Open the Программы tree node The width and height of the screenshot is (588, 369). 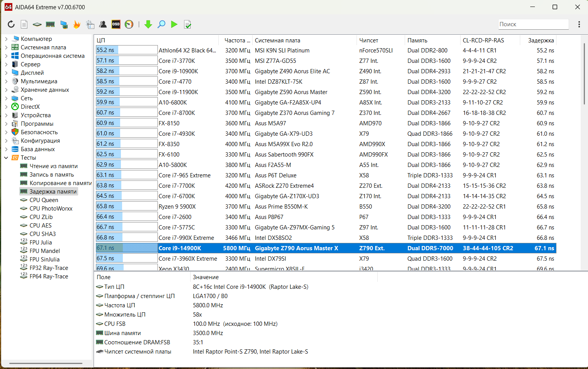click(37, 124)
